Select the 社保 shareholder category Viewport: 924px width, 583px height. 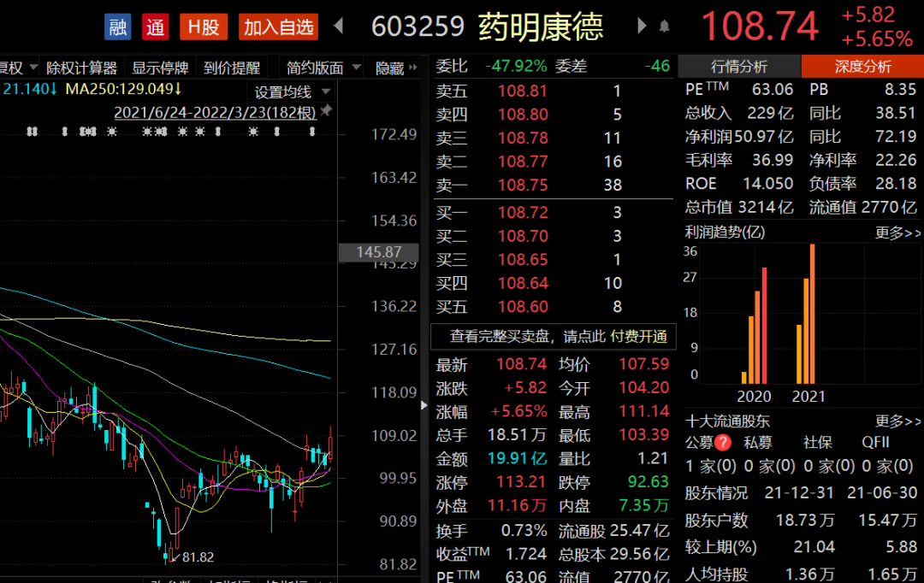(818, 442)
